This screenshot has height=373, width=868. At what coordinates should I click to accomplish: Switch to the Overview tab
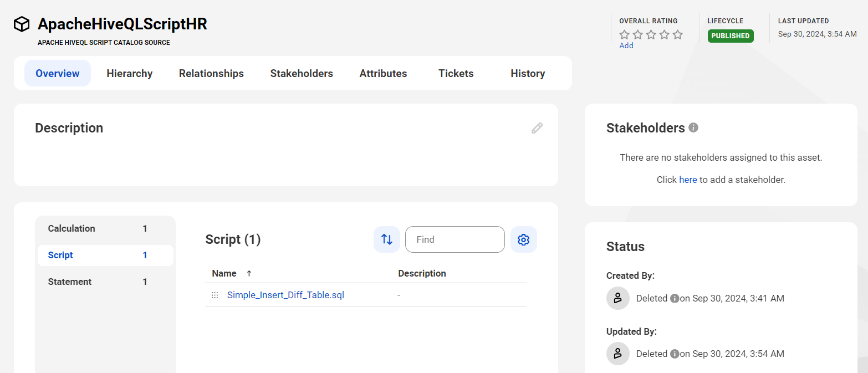(x=58, y=73)
